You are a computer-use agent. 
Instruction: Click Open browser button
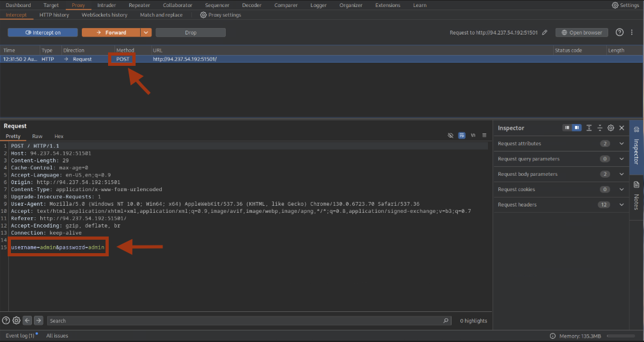click(x=581, y=33)
